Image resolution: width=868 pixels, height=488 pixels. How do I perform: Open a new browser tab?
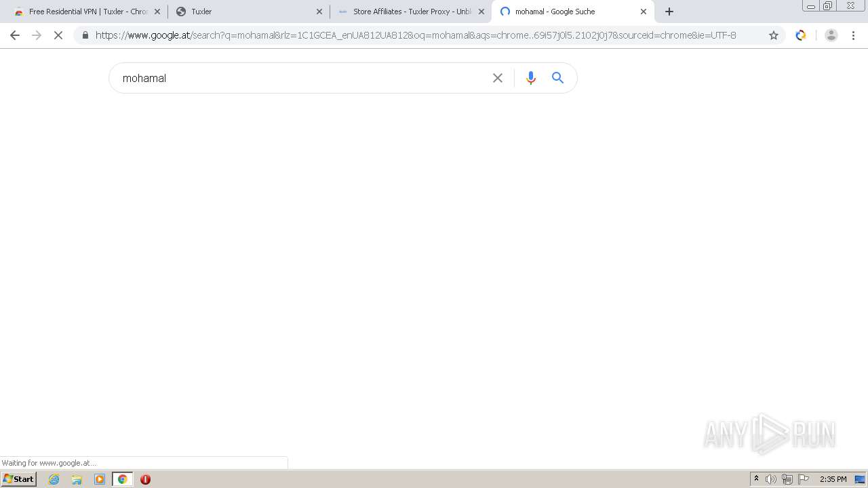pos(669,12)
